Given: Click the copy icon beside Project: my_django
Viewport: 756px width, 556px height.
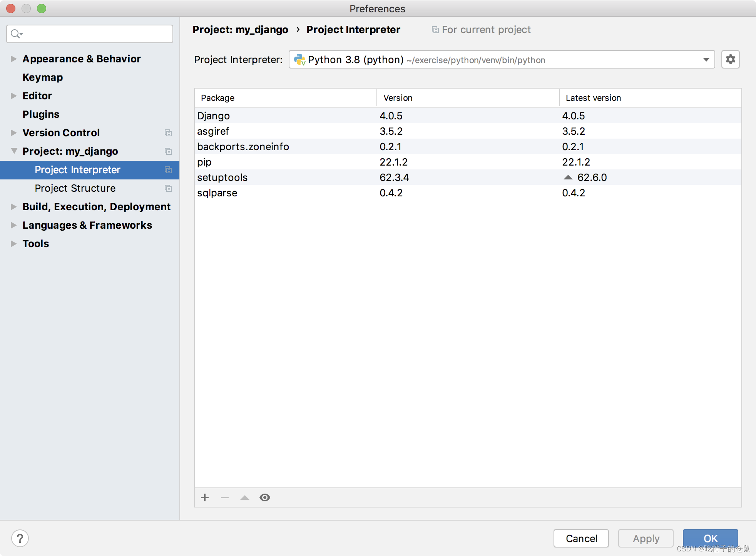Looking at the screenshot, I should pyautogui.click(x=168, y=151).
